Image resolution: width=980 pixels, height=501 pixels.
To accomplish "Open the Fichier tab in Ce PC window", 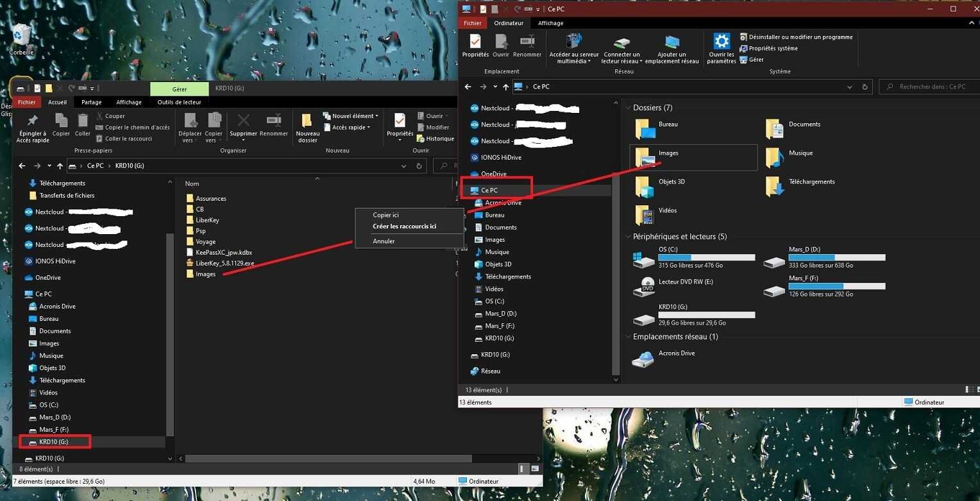I will [x=473, y=23].
